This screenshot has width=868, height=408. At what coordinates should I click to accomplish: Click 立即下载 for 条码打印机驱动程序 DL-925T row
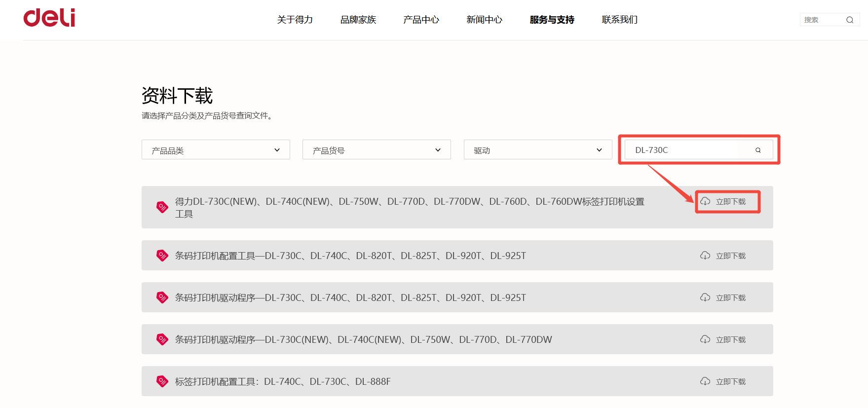click(731, 298)
